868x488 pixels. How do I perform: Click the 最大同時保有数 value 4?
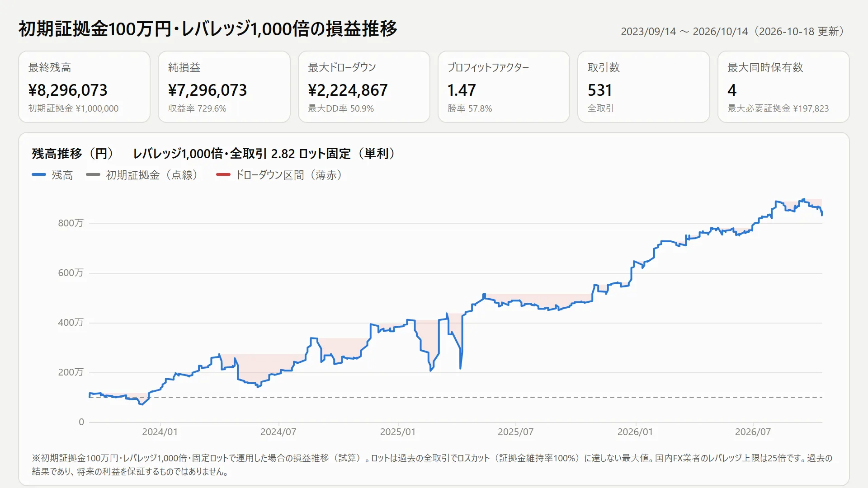(x=732, y=90)
